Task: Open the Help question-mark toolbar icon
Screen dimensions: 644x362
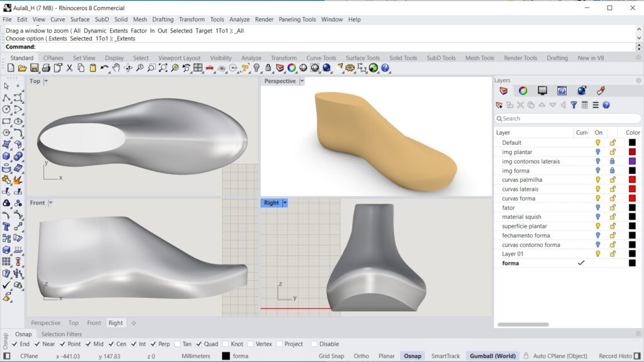Action: (385, 68)
